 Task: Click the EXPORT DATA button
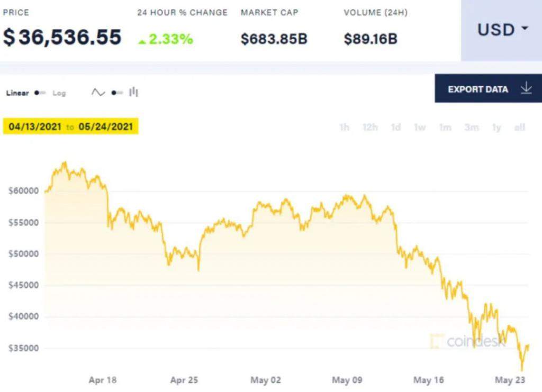pos(488,88)
